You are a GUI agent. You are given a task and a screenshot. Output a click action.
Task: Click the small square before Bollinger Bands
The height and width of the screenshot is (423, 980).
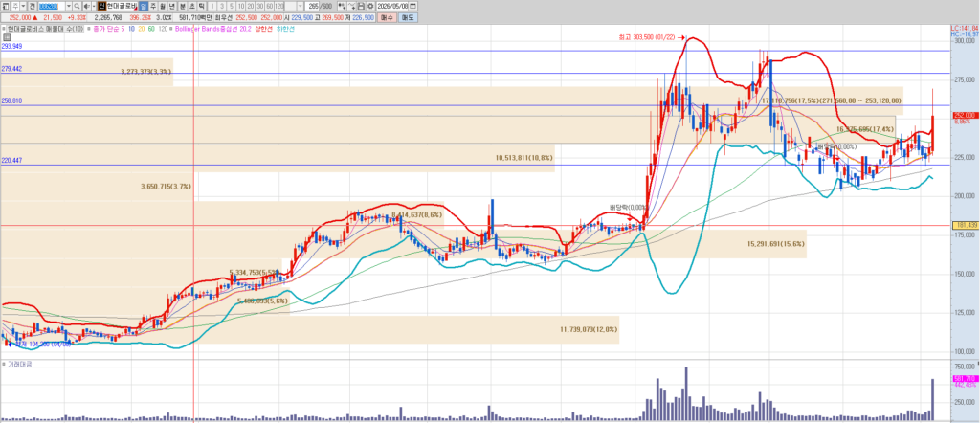[x=170, y=29]
